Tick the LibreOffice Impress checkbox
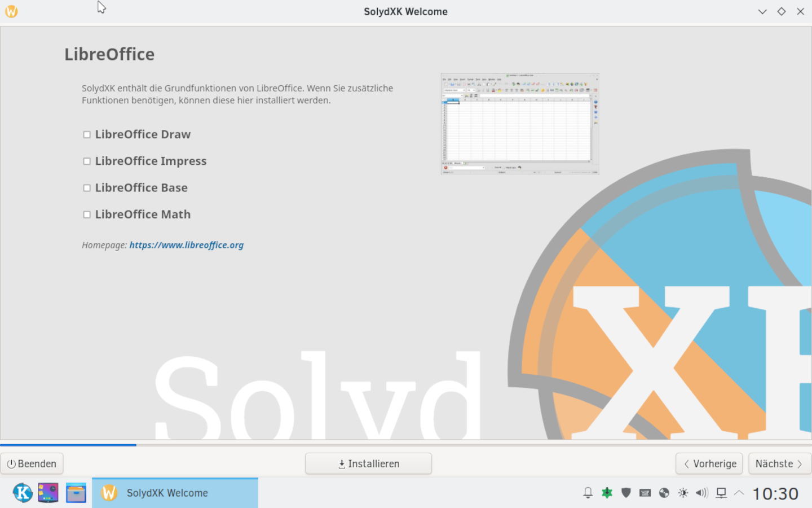The height and width of the screenshot is (508, 812). point(87,161)
